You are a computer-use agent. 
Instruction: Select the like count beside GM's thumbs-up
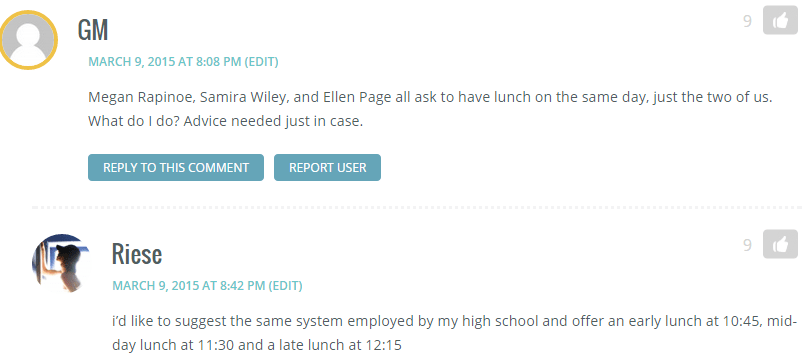[747, 21]
